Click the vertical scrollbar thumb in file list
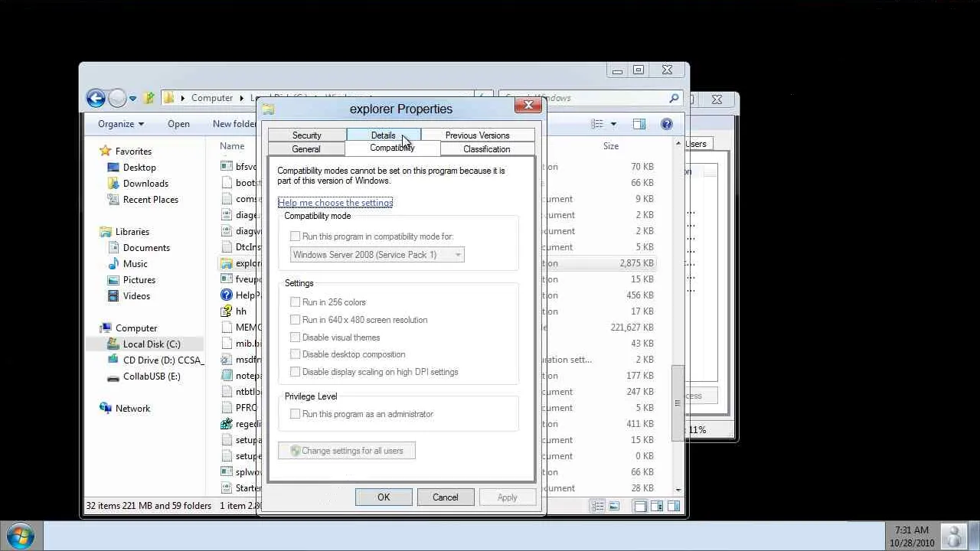The height and width of the screenshot is (551, 980). point(677,403)
